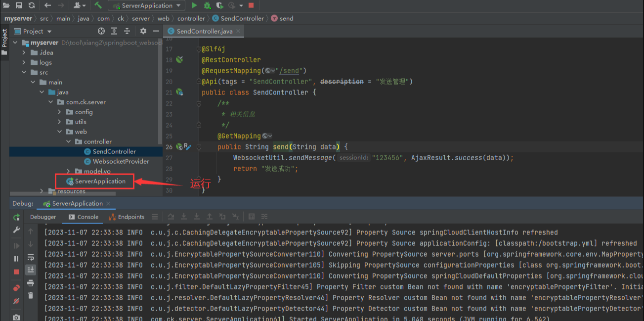
Task: Close the ServerApplication debug tab
Action: [109, 203]
